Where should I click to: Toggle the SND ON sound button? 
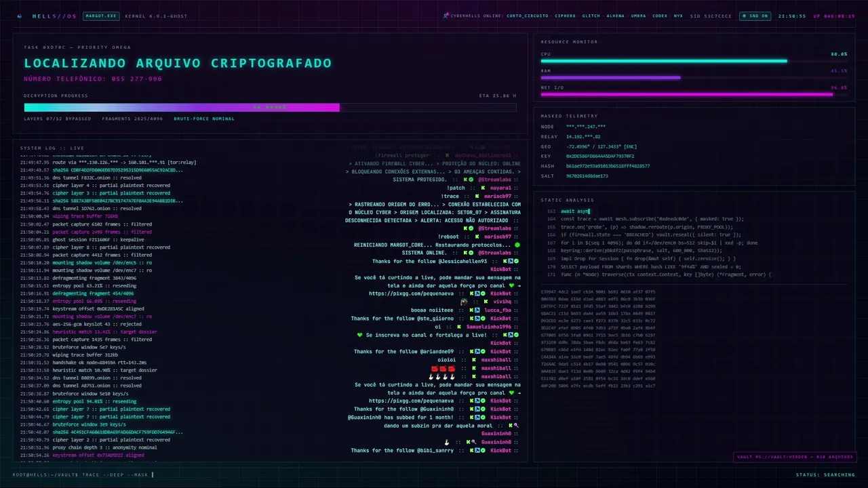click(x=755, y=16)
